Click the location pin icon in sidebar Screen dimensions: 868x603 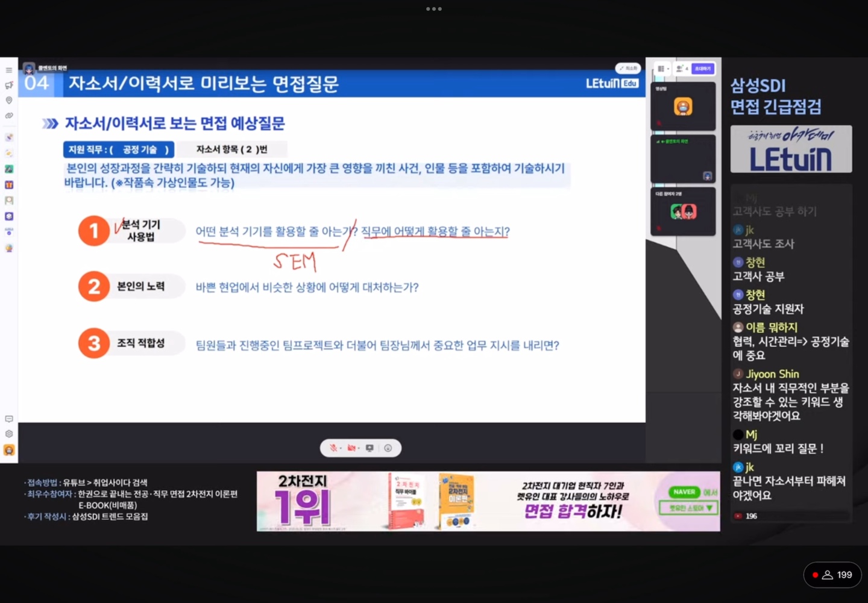click(x=9, y=101)
